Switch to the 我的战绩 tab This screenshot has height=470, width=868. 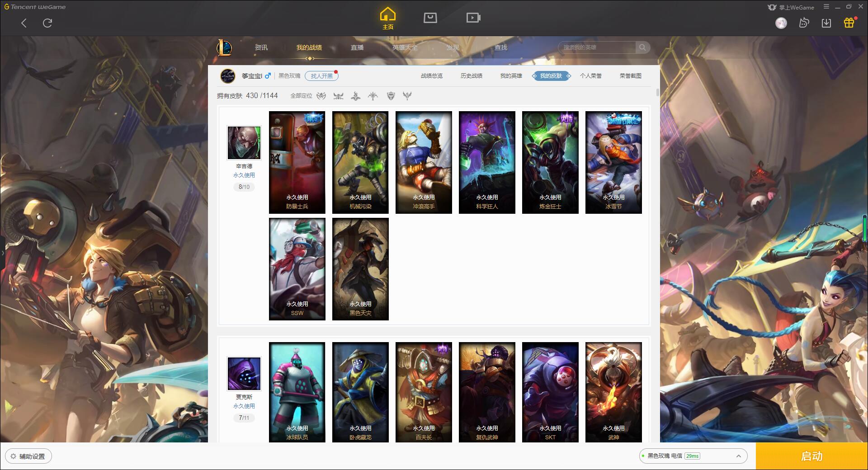[309, 47]
